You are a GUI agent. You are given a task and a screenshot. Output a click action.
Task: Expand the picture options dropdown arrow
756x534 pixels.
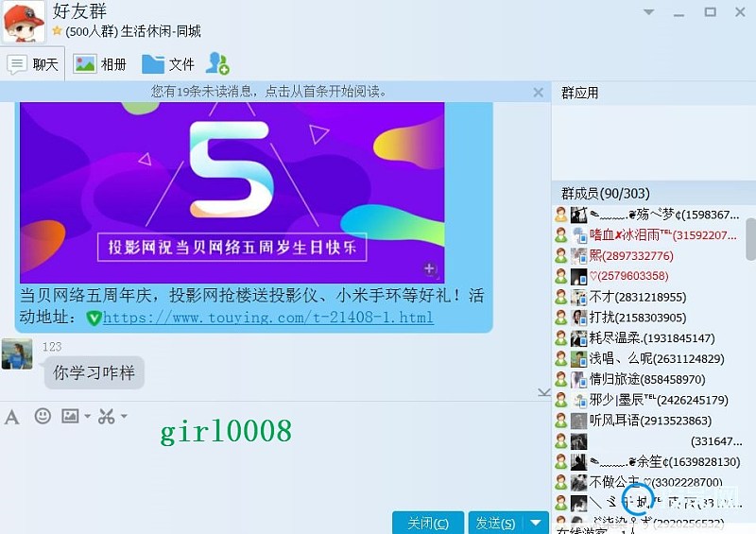click(x=87, y=416)
